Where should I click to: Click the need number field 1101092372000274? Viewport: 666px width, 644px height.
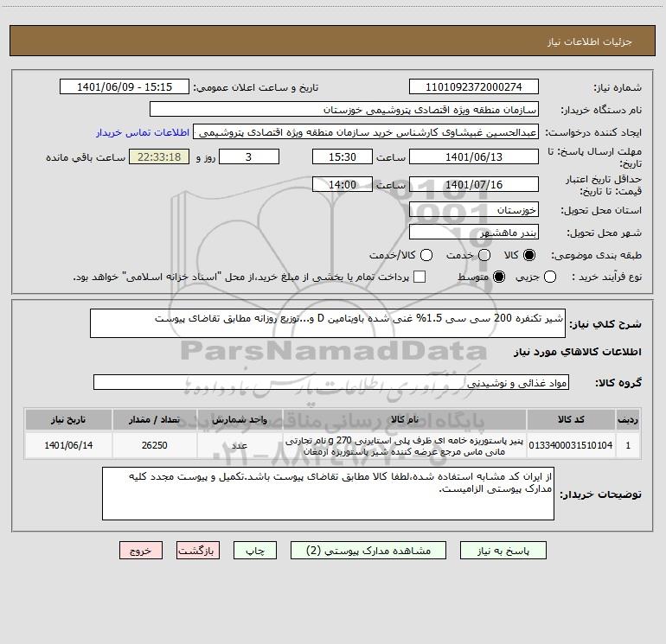pos(474,86)
